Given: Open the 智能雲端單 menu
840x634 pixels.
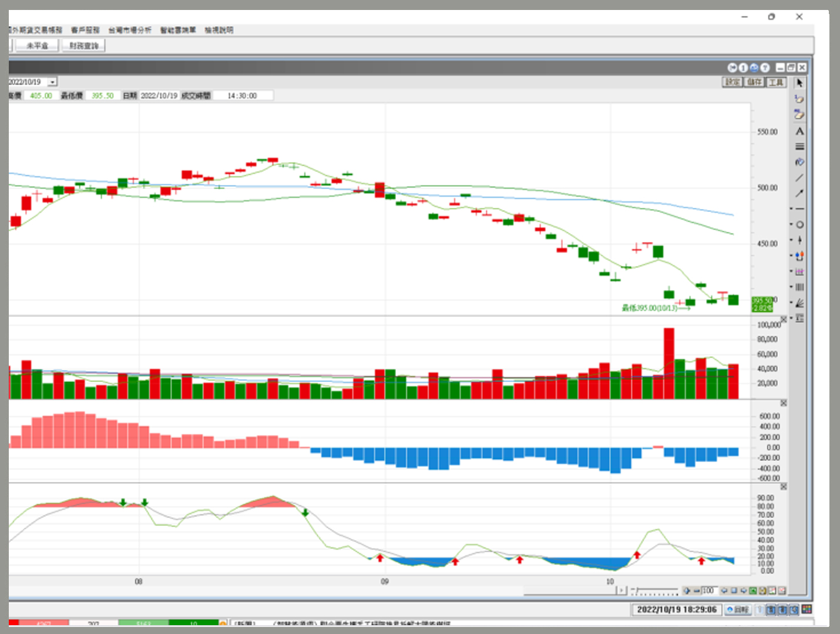Looking at the screenshot, I should (x=178, y=30).
